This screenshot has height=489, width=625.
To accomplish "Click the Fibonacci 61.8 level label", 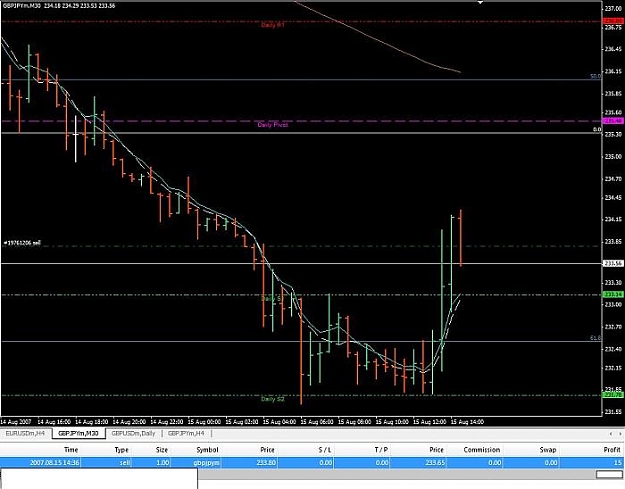I will click(x=595, y=338).
